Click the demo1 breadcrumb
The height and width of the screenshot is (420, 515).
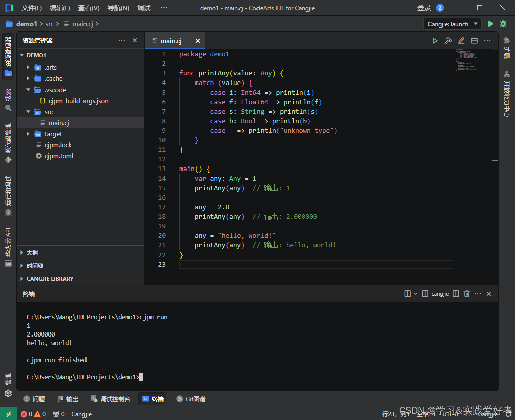coord(26,24)
